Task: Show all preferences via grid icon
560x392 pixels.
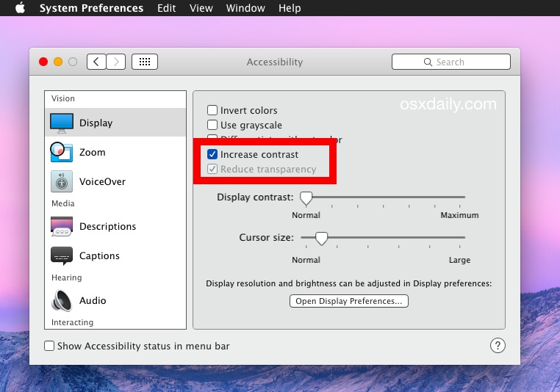Action: point(145,62)
